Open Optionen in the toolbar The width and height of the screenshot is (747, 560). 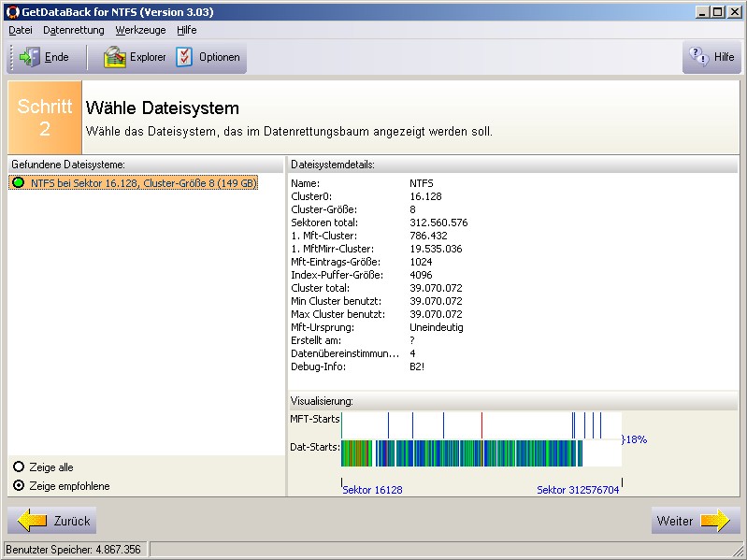(x=208, y=57)
